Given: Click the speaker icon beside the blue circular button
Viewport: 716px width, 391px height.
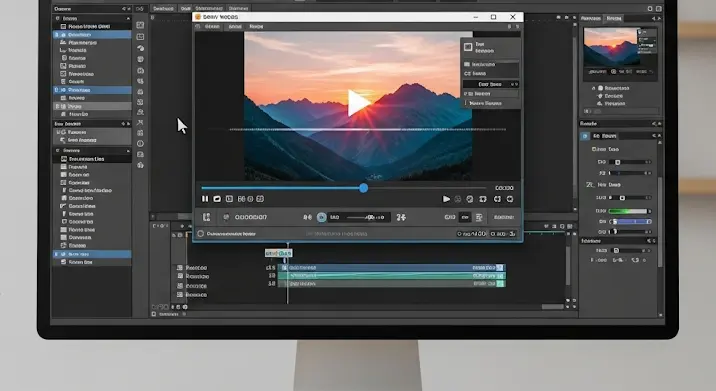Looking at the screenshot, I should [x=307, y=217].
